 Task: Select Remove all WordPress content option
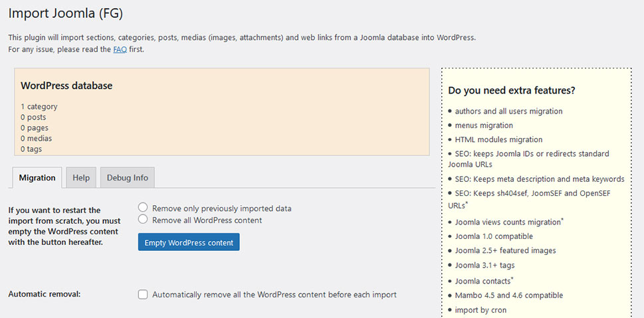(x=143, y=220)
